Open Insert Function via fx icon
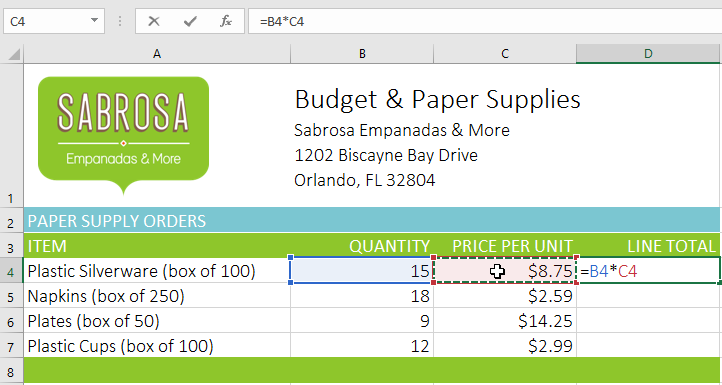 click(x=226, y=21)
